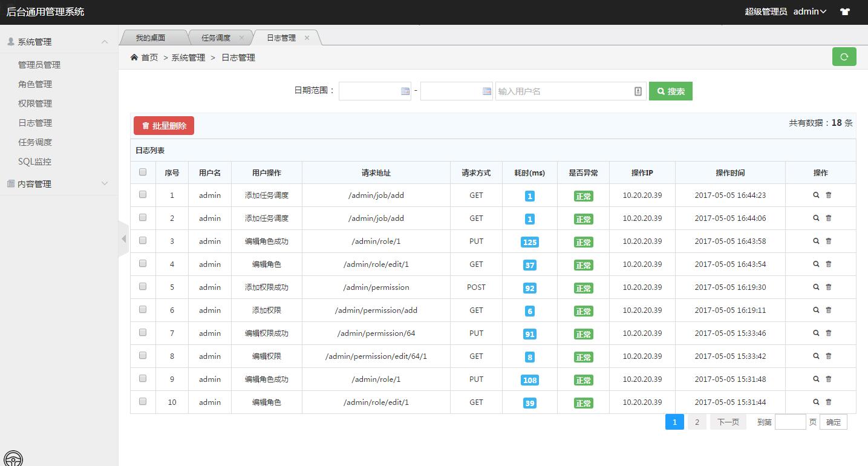Viewport: 868px width, 466px height.
Task: View details of log row 9
Action: (x=816, y=379)
